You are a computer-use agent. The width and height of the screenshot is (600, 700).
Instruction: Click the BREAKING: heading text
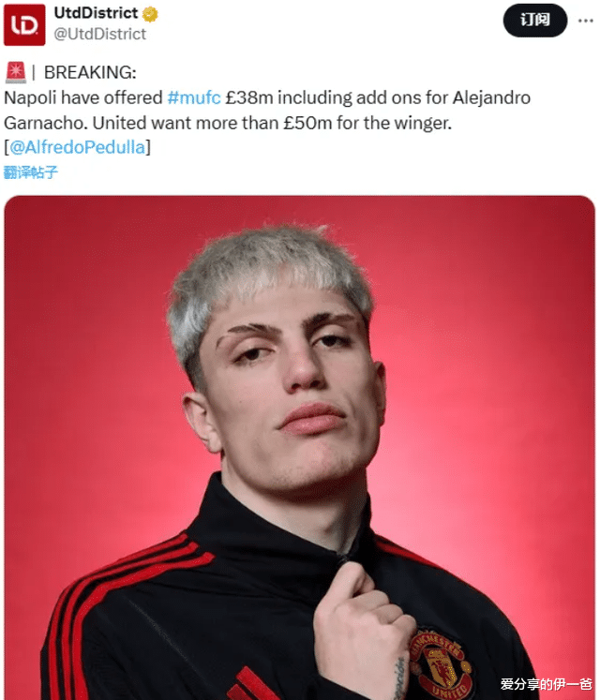(90, 72)
